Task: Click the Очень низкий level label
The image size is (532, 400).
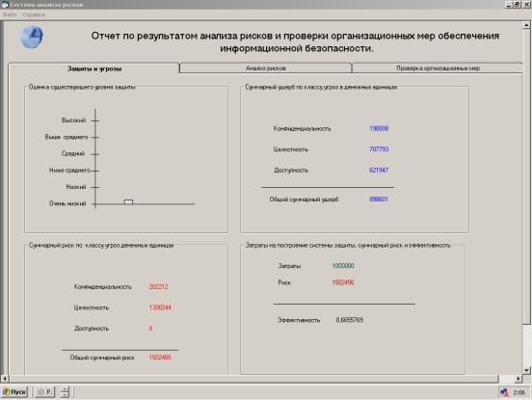Action: (67, 203)
